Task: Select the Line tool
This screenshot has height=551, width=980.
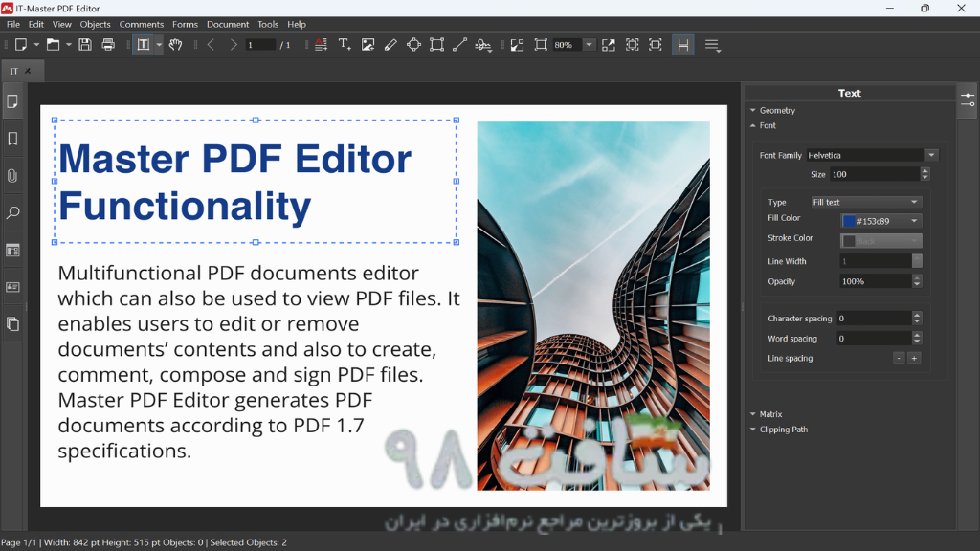Action: [x=460, y=45]
